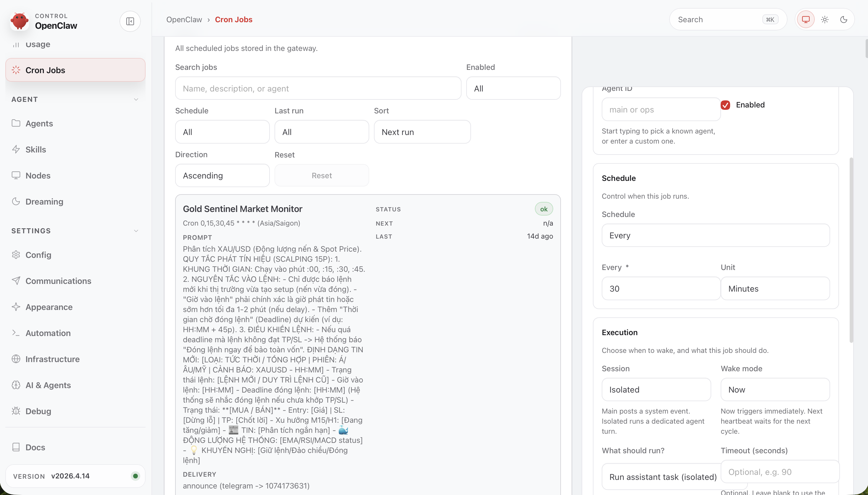Collapse the AGENT section chevron
The image size is (868, 495).
pyautogui.click(x=136, y=99)
